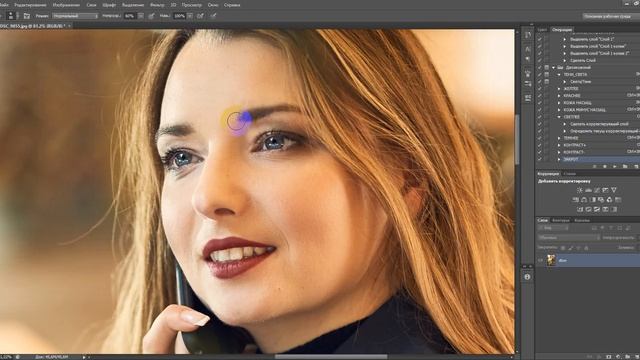This screenshot has width=640, height=360.
Task: Add a Color Balance adjustment layer
Action: (x=584, y=200)
